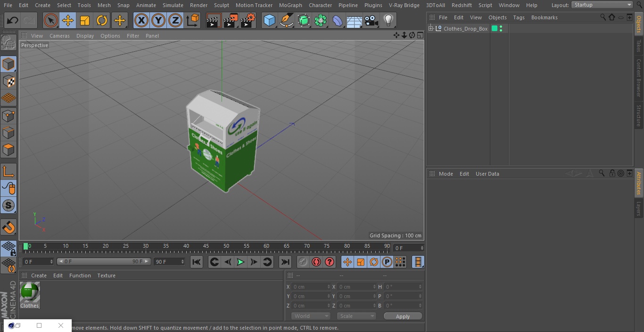Switch to the Takes side tab
644x332 pixels.
(639, 46)
